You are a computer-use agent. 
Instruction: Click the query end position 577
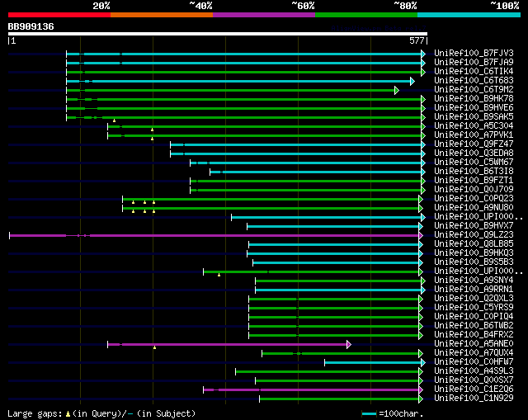click(417, 40)
